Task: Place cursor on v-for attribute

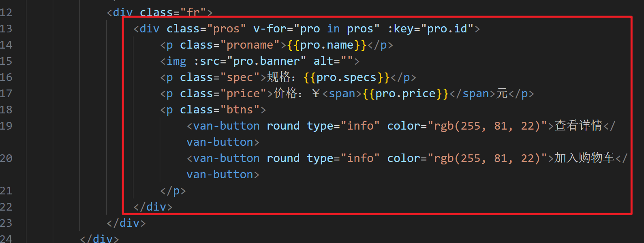Action: [270, 29]
